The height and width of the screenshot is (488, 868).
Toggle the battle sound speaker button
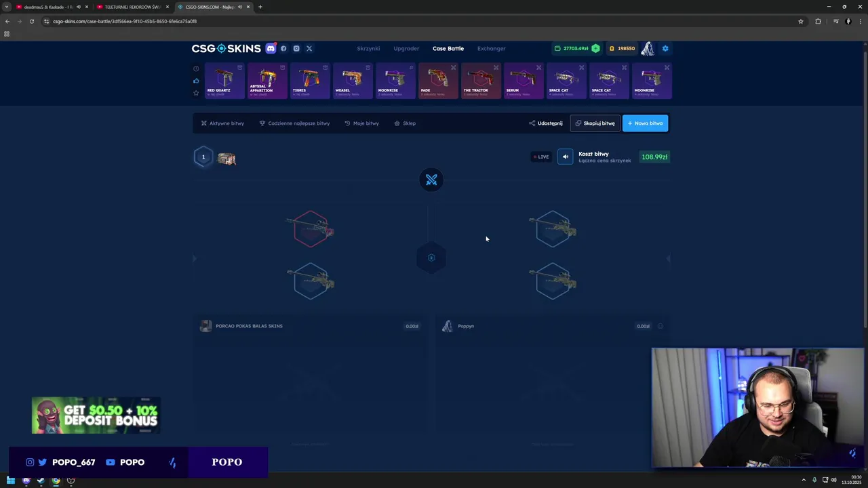(x=565, y=157)
